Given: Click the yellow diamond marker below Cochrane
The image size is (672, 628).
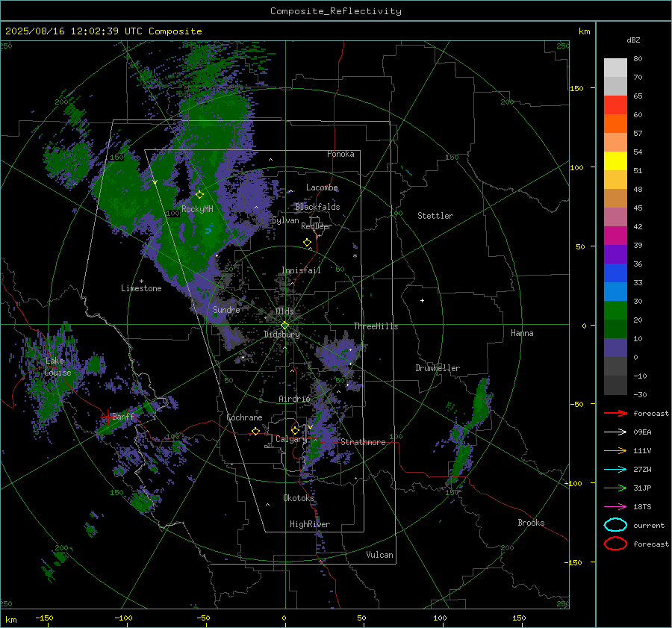Looking at the screenshot, I should (255, 432).
